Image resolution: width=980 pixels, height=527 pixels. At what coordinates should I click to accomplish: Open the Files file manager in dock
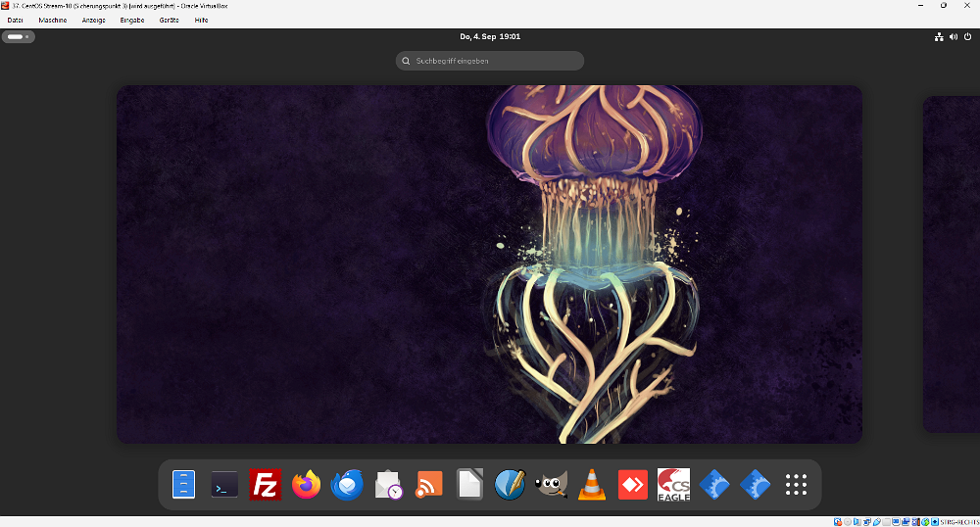(x=184, y=485)
